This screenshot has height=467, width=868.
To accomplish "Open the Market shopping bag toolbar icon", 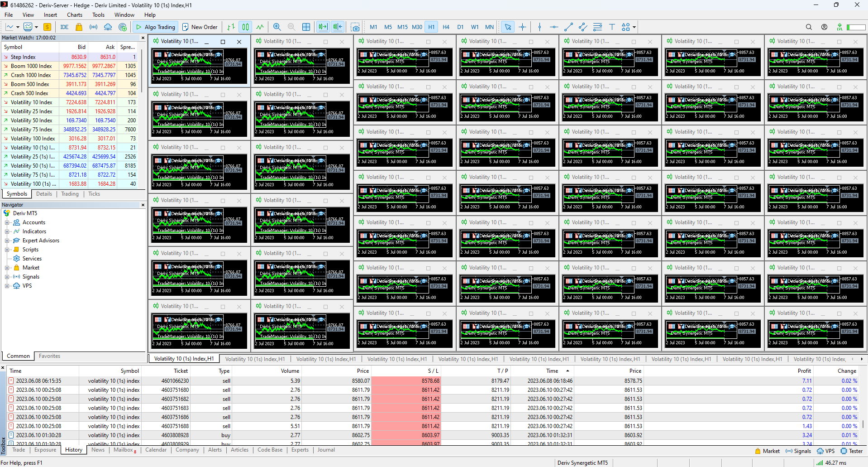I will click(79, 27).
